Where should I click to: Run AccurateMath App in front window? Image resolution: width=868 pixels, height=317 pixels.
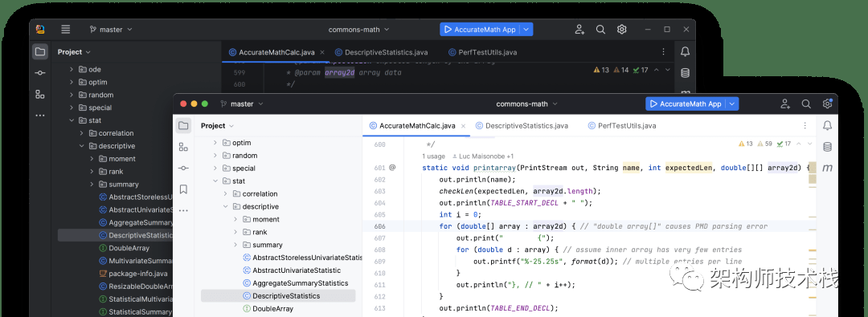(x=686, y=104)
